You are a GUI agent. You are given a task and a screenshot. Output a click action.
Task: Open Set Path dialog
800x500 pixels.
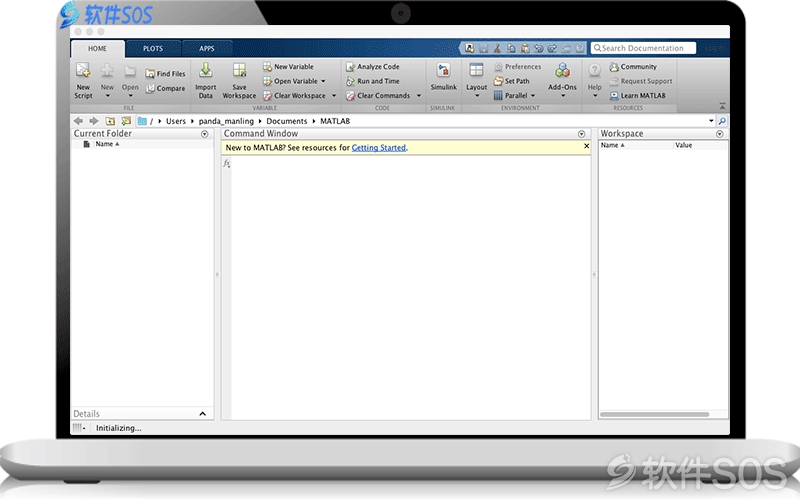tap(511, 81)
